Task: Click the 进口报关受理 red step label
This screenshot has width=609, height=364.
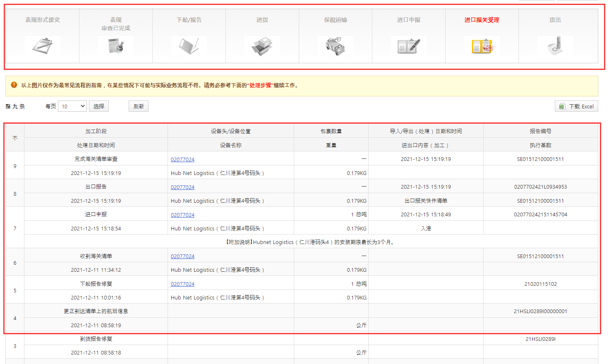Action: (x=482, y=20)
